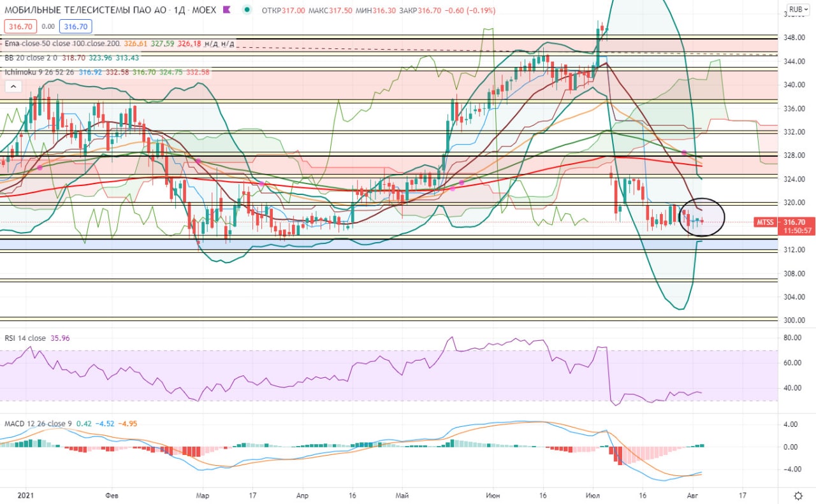The height and width of the screenshot is (504, 816).
Task: Click the Апр time axis label
Action: pyautogui.click(x=303, y=495)
